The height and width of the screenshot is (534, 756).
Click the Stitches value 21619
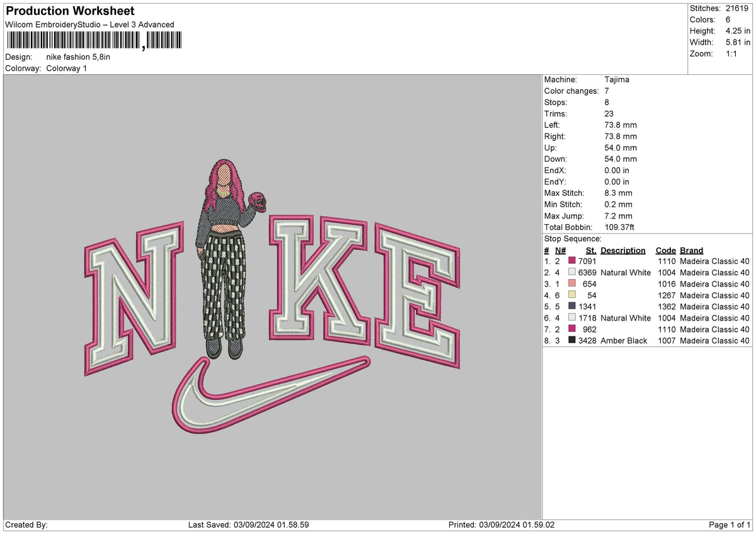click(736, 8)
